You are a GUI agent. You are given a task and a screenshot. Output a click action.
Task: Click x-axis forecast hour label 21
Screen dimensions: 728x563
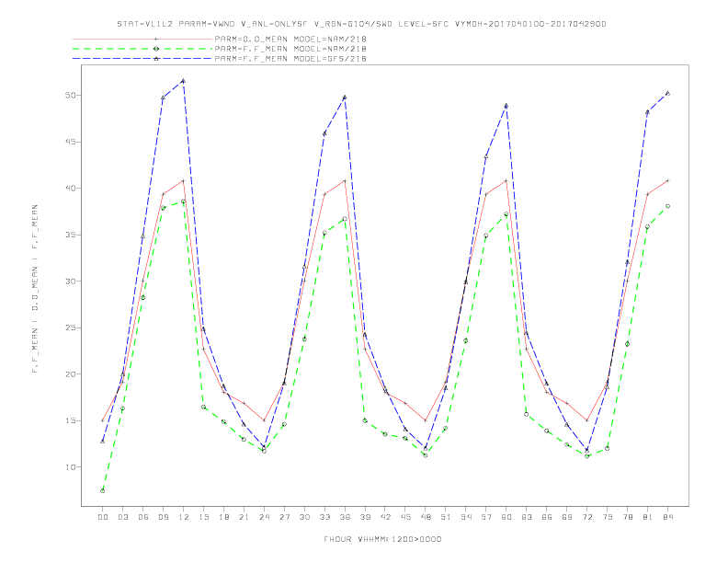(x=244, y=517)
